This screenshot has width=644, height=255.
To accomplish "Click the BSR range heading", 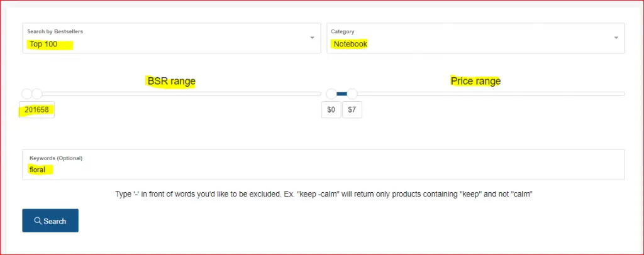I will point(171,81).
